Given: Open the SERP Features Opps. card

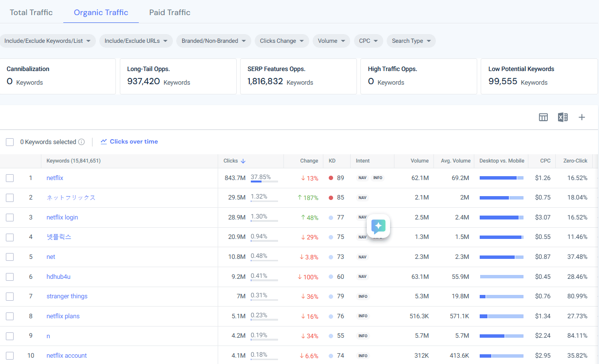Looking at the screenshot, I should [x=299, y=76].
